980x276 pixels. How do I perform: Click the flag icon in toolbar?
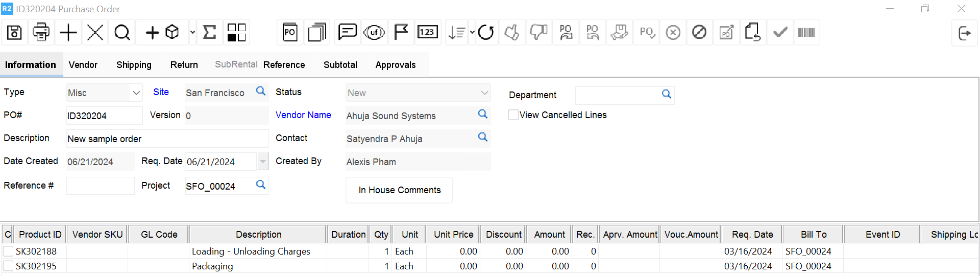(401, 33)
